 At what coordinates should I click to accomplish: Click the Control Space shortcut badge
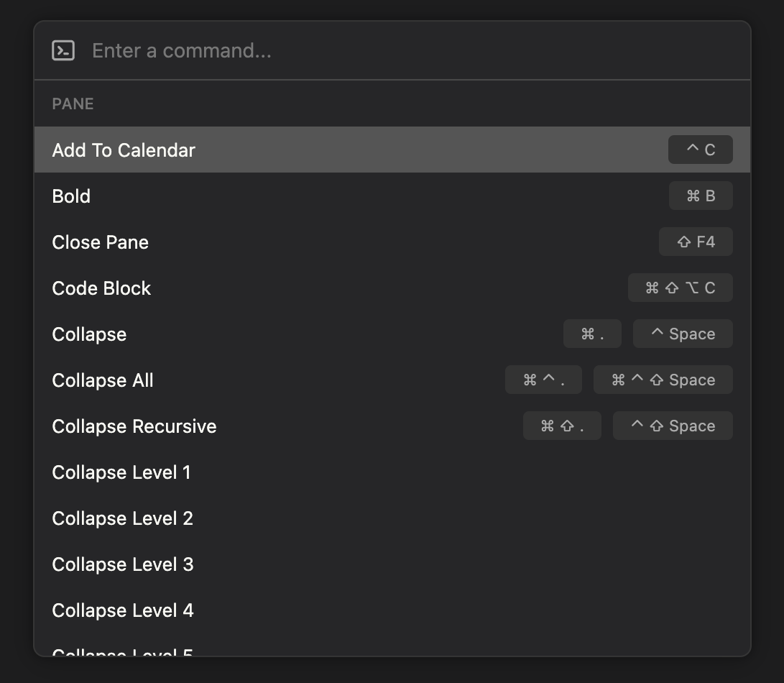(x=683, y=334)
